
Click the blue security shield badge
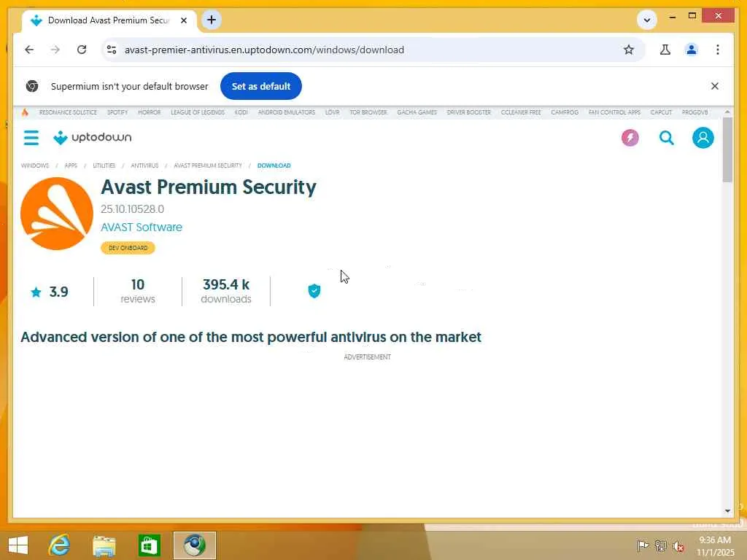tap(314, 291)
